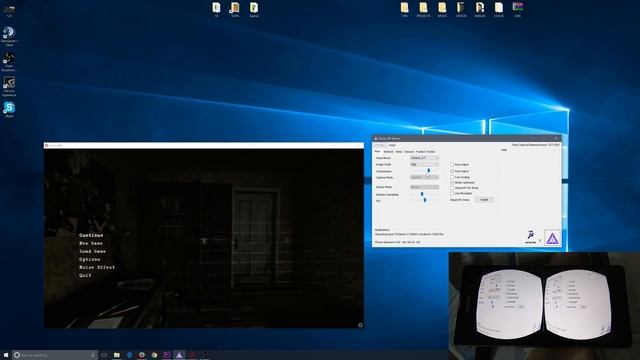
Task: Open the Profiles menu in Trinus
Action: point(380,145)
